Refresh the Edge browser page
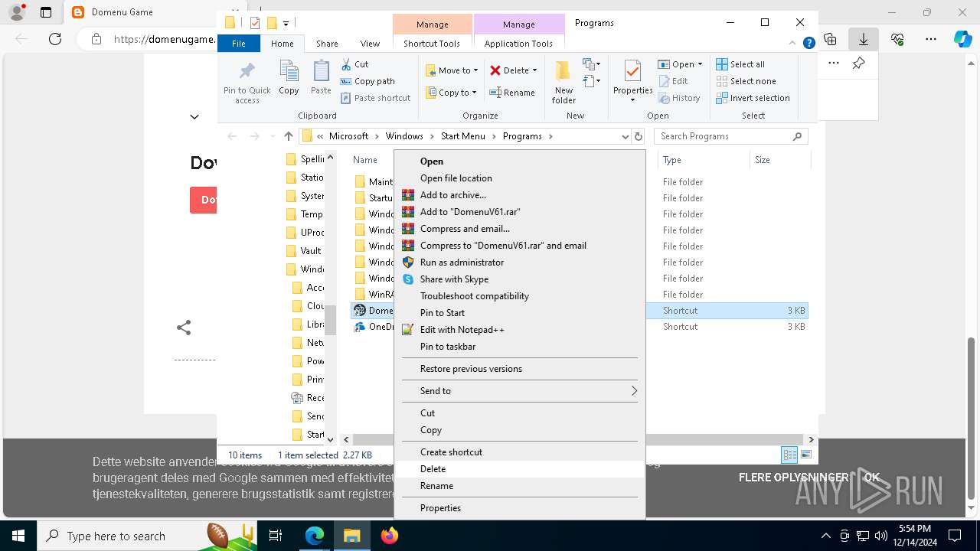The height and width of the screenshot is (551, 980). 55,39
